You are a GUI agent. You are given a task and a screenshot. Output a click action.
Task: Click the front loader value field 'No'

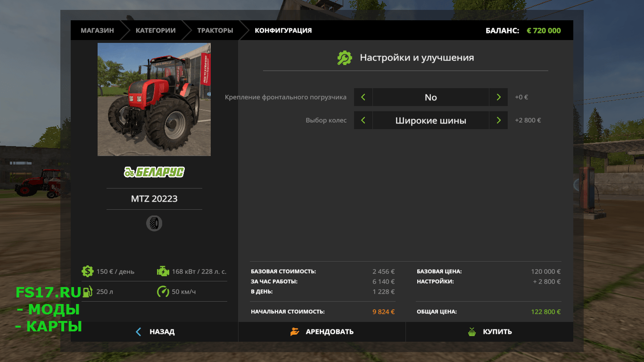[x=431, y=97]
